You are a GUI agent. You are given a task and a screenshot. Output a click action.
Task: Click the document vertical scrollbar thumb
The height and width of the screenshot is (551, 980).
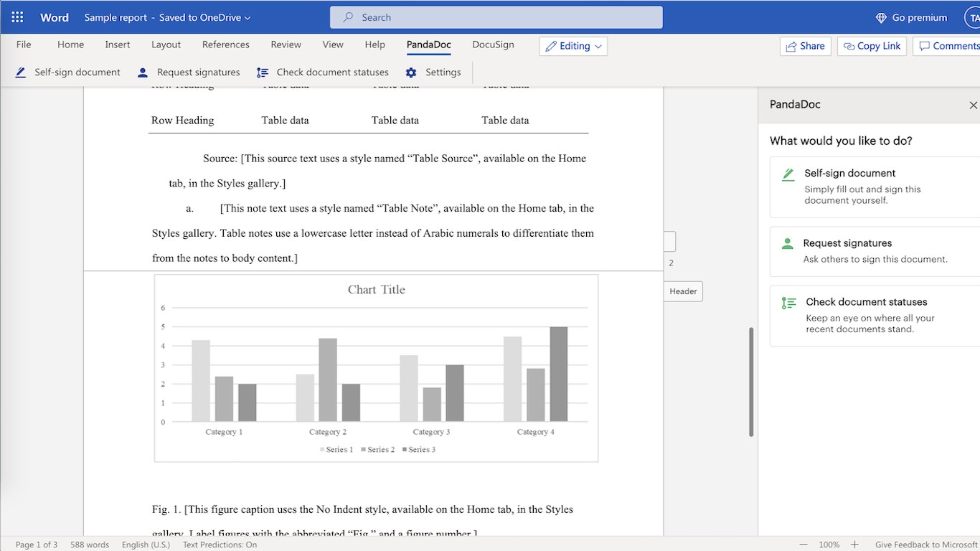tap(751, 382)
